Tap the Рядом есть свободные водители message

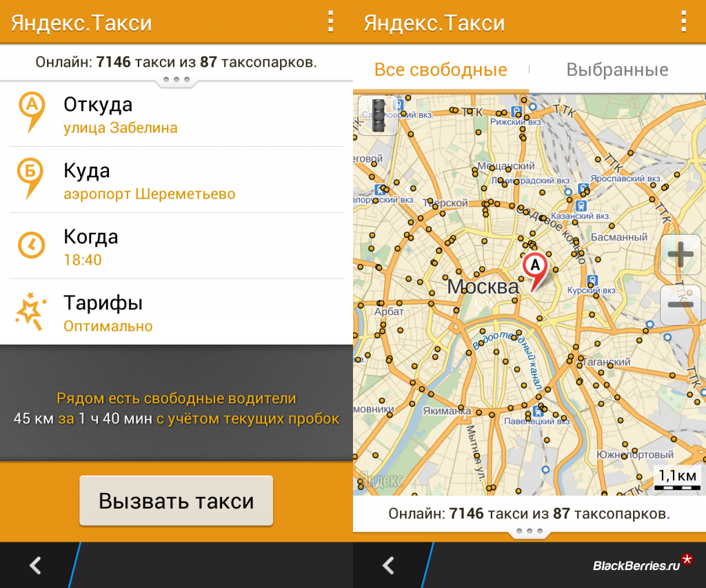tap(176, 398)
